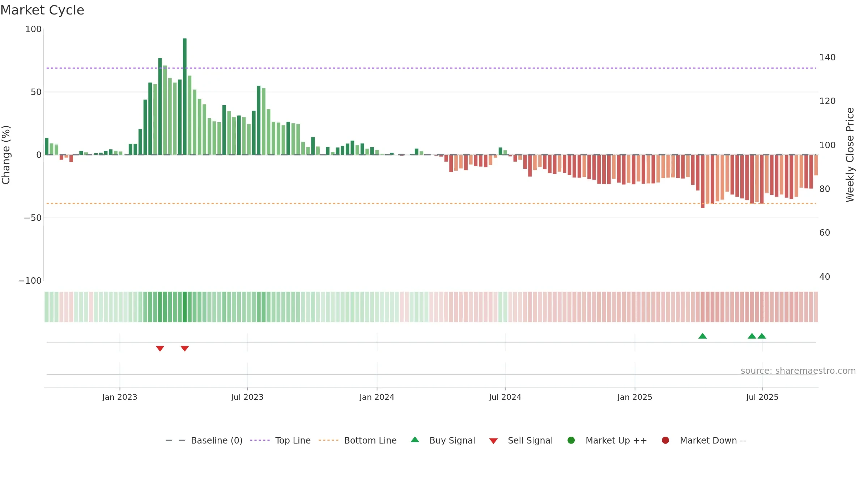Click the purple dotted Top Line legend sample
This screenshot has width=868, height=488.
(260, 440)
